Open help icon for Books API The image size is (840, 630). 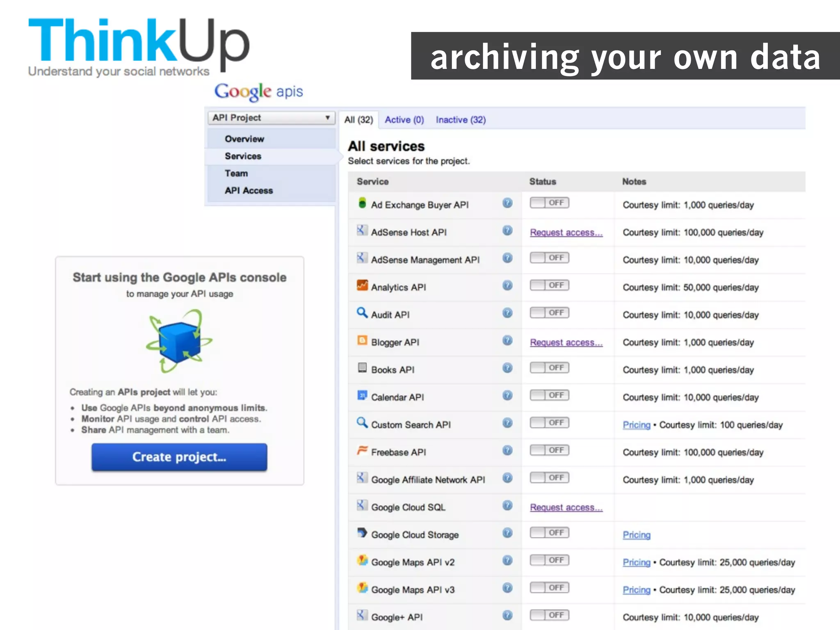pyautogui.click(x=507, y=368)
